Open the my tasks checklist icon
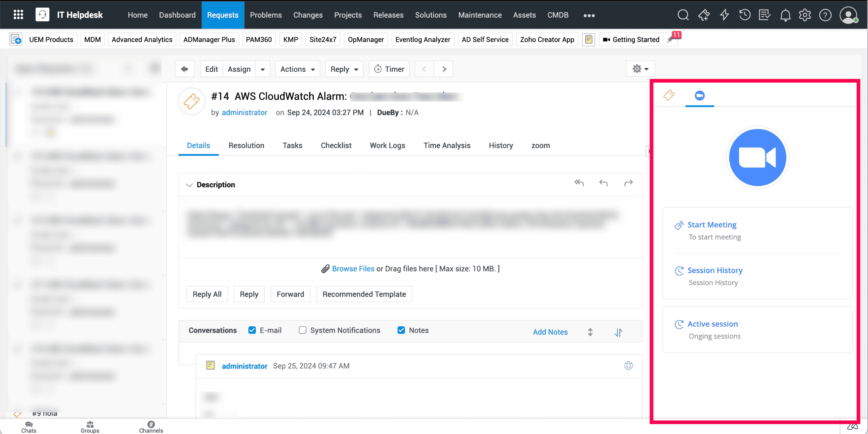 (x=764, y=15)
